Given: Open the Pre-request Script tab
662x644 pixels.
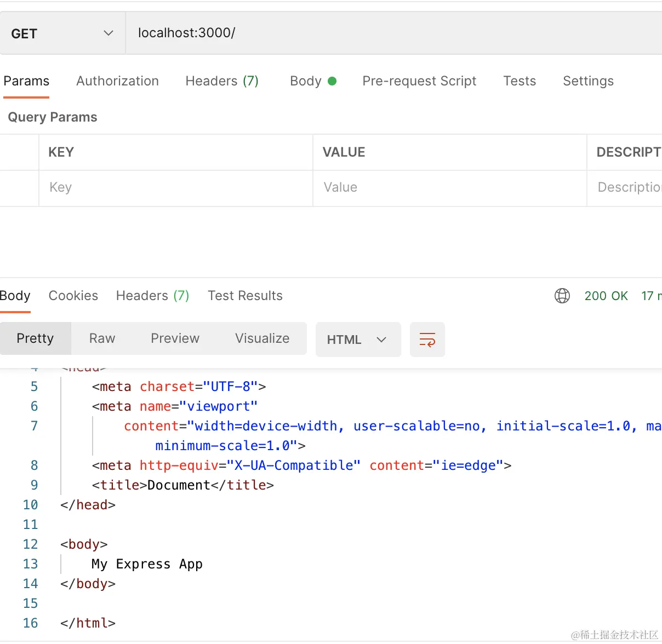Looking at the screenshot, I should click(419, 81).
